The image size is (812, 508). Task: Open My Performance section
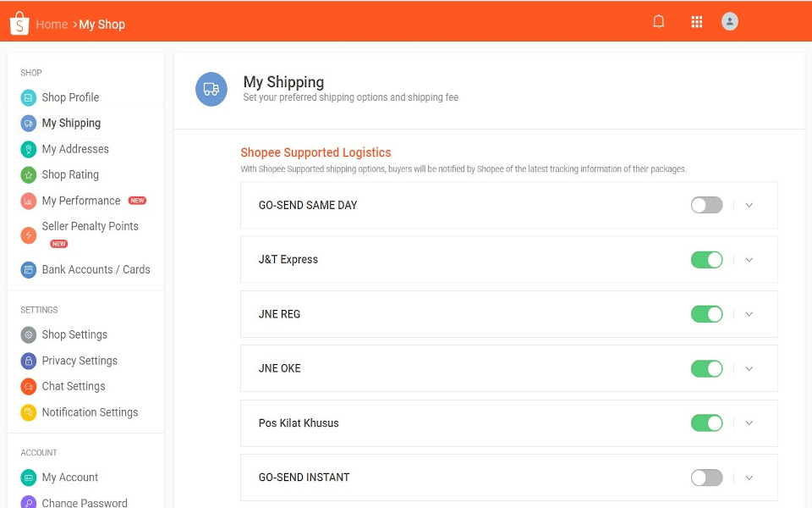pyautogui.click(x=81, y=201)
